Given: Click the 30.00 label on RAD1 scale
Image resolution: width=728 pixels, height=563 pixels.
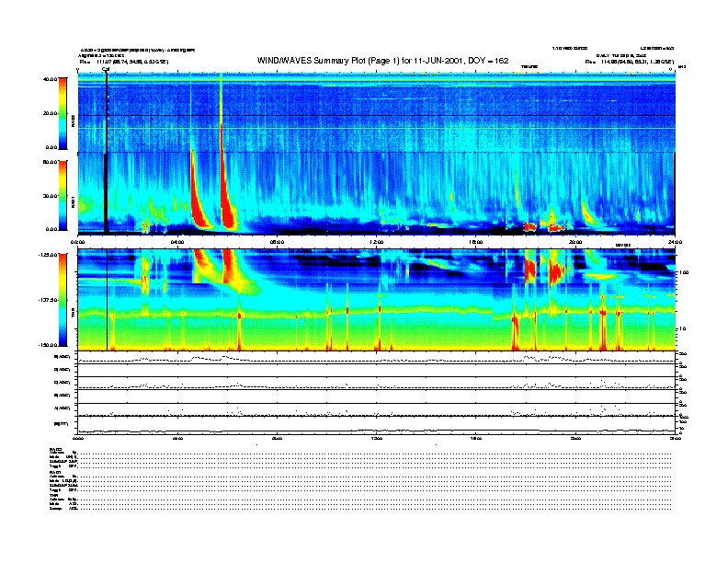Looking at the screenshot, I should [50, 196].
